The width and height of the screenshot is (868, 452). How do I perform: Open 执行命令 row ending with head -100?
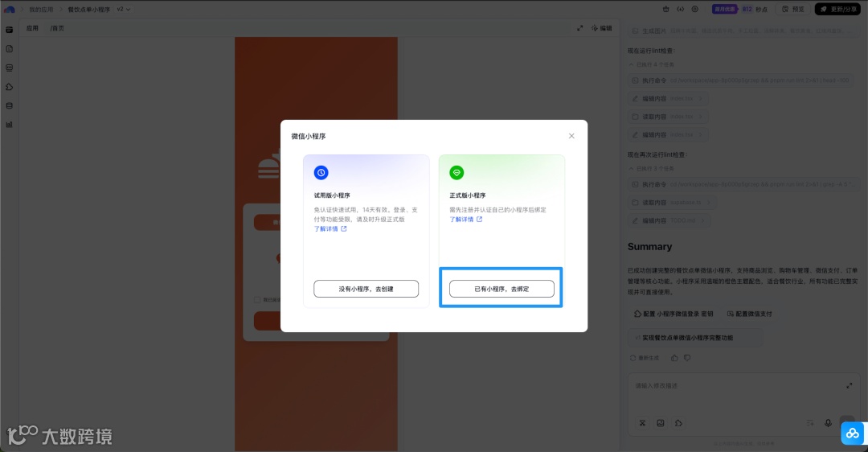point(740,80)
